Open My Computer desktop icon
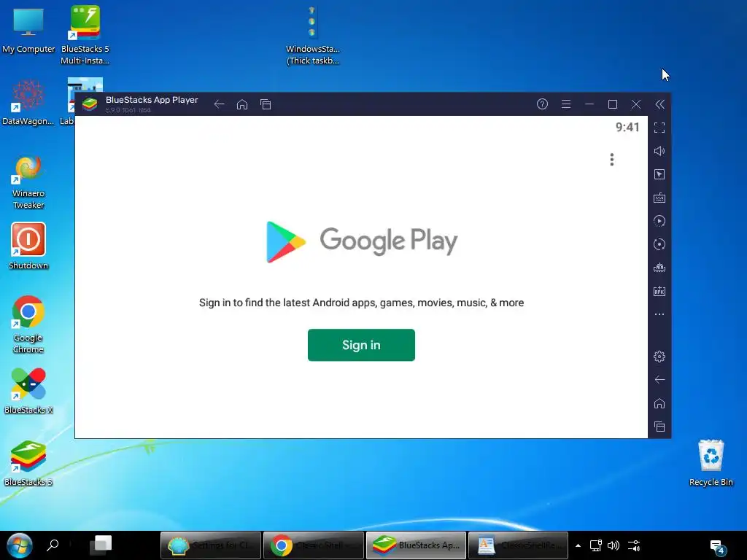The height and width of the screenshot is (560, 747). click(28, 29)
